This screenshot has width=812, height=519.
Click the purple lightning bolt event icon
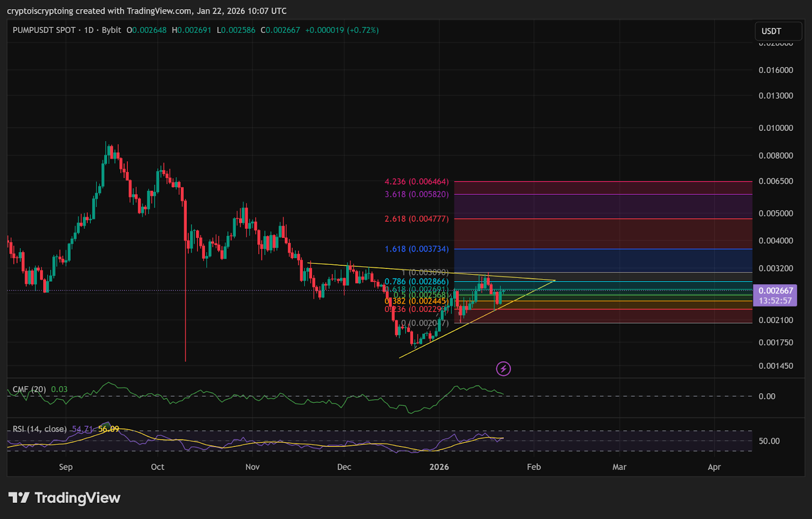tap(503, 369)
